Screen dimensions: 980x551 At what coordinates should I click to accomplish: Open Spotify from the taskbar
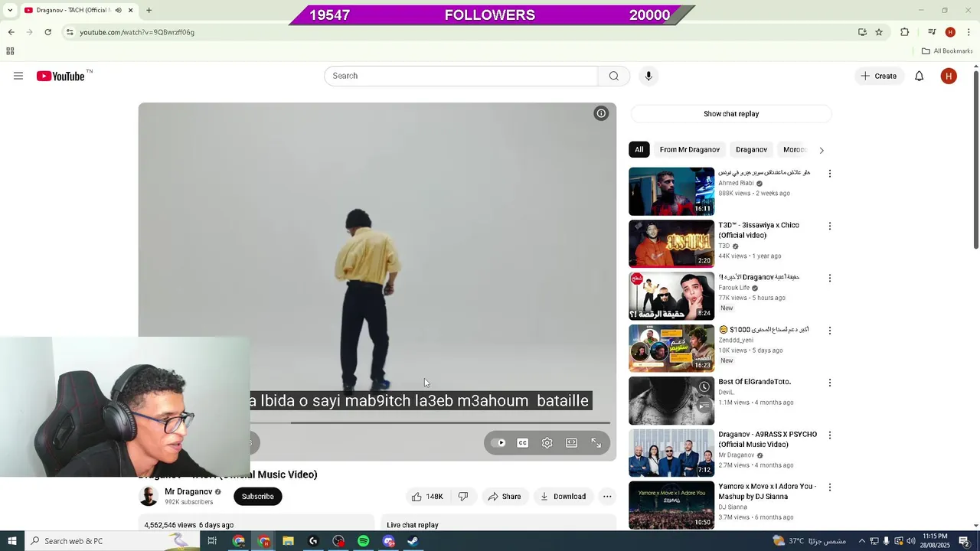click(x=363, y=541)
